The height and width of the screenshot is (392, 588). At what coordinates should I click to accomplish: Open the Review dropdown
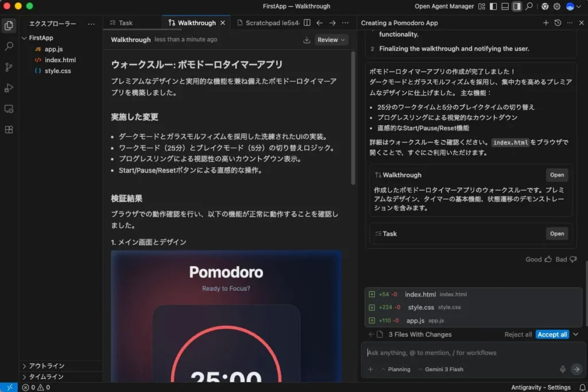tap(332, 40)
